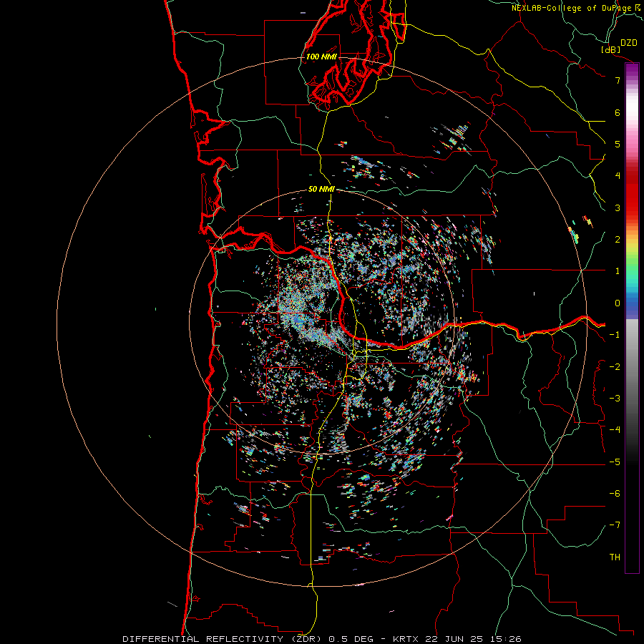Select the "-3" tick label on the scale
Viewport: 644px width, 644px height.
click(615, 399)
